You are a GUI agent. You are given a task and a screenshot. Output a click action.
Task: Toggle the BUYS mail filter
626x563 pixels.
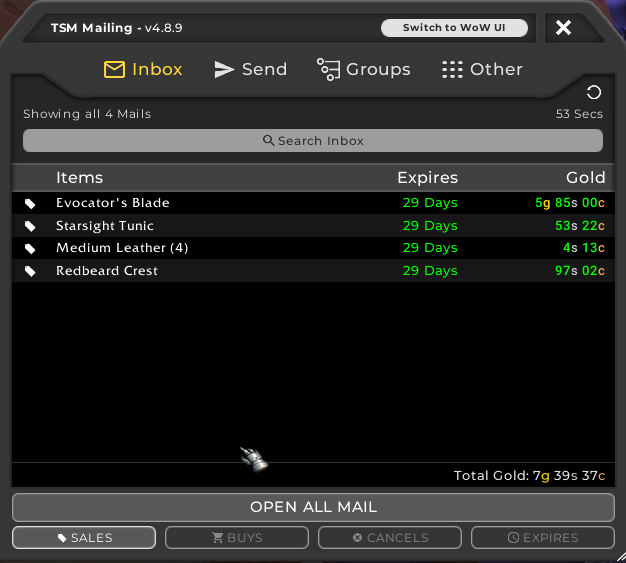(237, 538)
